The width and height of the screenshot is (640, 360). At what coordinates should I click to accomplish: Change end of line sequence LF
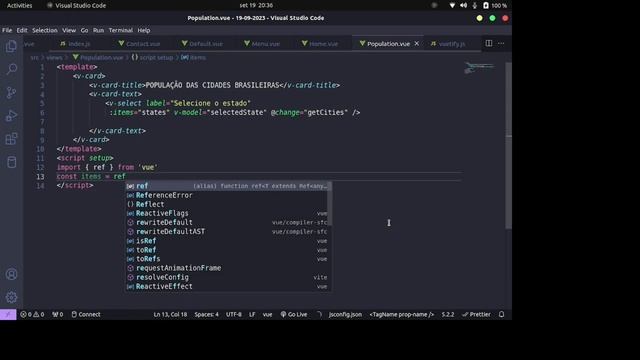[x=252, y=314]
